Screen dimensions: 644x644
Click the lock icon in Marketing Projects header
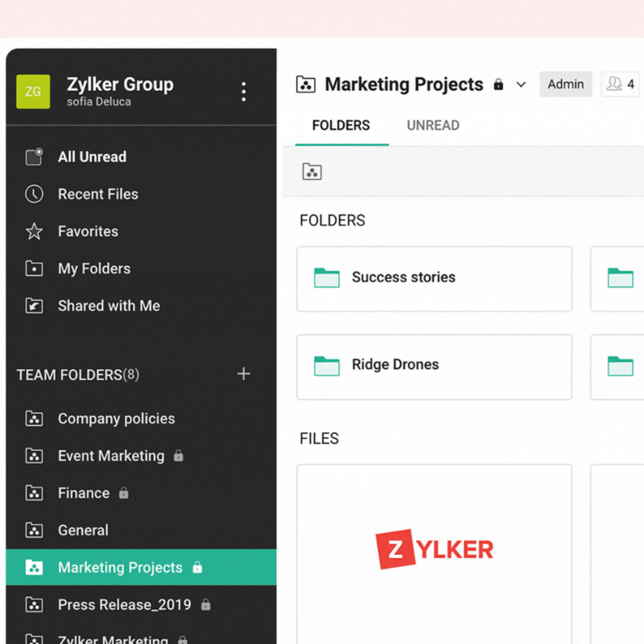pos(498,84)
